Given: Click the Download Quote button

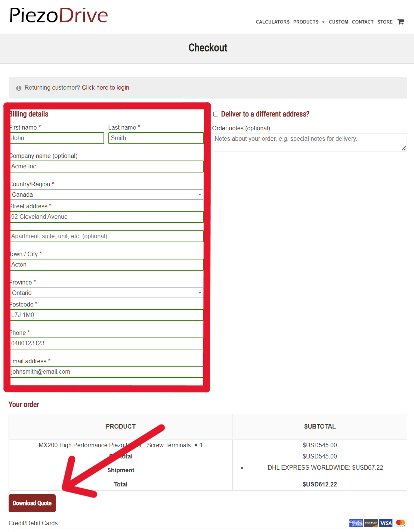Looking at the screenshot, I should [x=32, y=503].
